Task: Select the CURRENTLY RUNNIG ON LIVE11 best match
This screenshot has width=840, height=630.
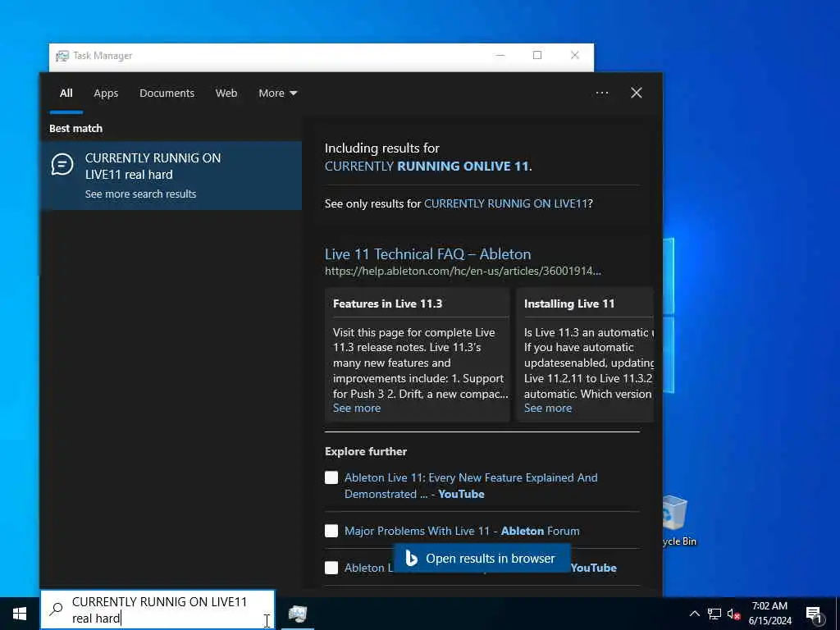Action: click(x=171, y=176)
